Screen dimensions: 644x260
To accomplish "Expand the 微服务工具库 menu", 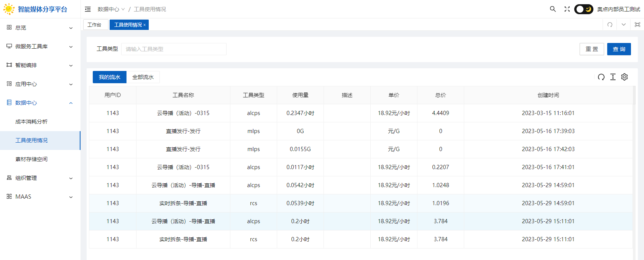I will click(40, 46).
